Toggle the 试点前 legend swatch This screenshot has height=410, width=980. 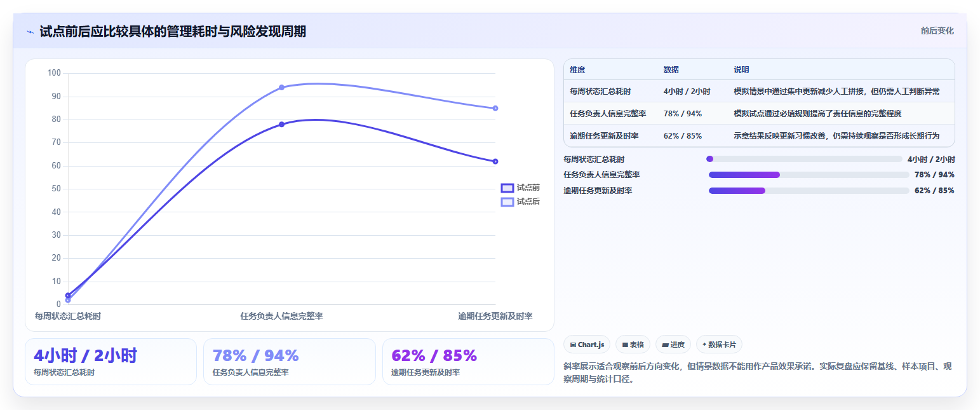coord(507,188)
